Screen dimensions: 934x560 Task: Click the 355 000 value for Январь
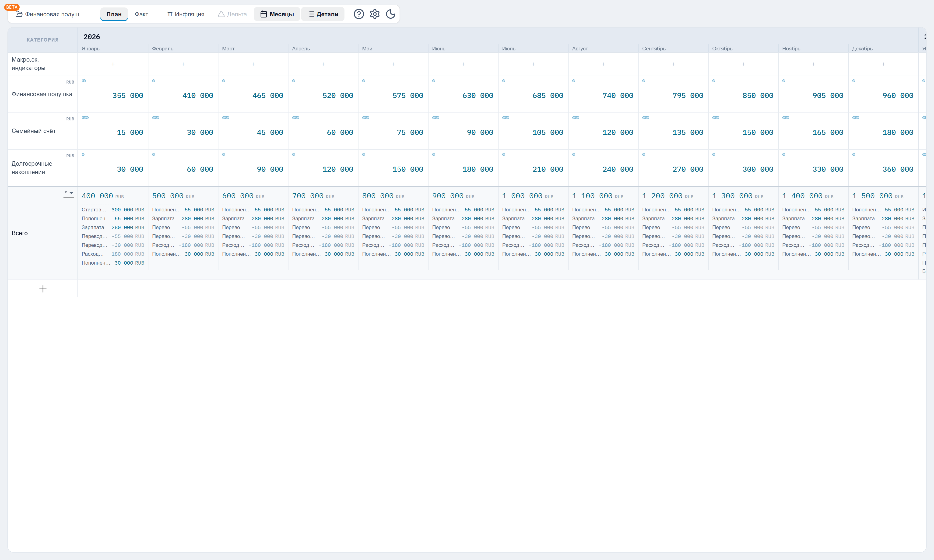click(x=128, y=95)
